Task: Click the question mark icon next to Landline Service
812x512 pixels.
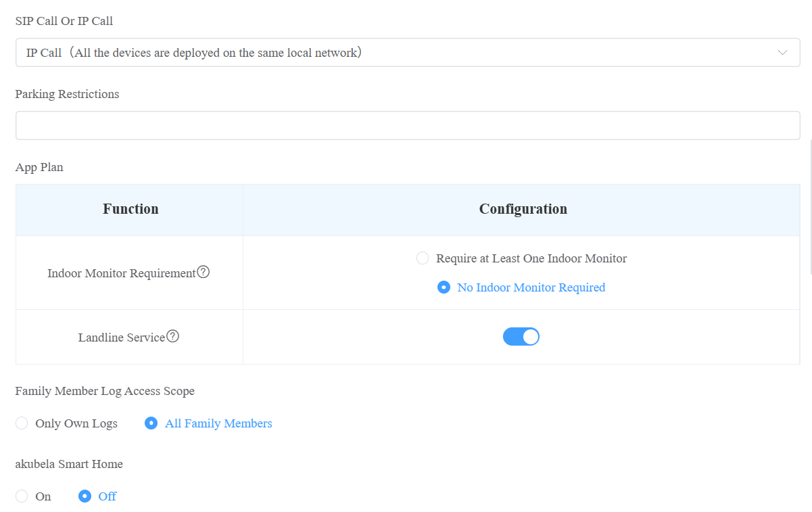Action: pyautogui.click(x=172, y=336)
